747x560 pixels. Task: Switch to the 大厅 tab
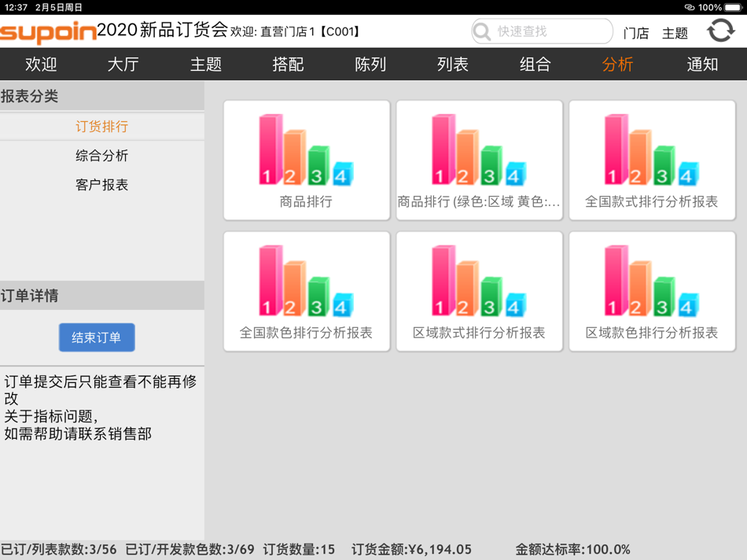(x=122, y=64)
